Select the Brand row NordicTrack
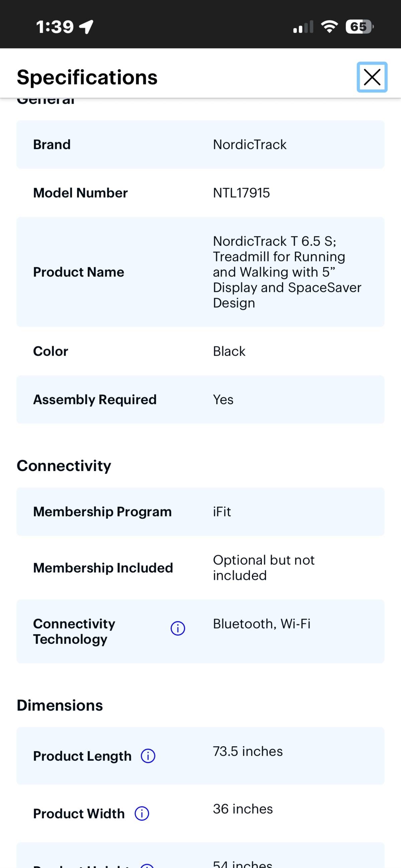The image size is (401, 868). pos(200,144)
